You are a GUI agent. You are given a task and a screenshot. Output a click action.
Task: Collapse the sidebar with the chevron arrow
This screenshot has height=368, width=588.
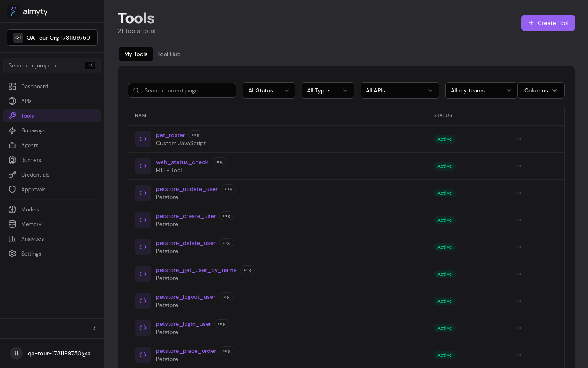point(94,328)
